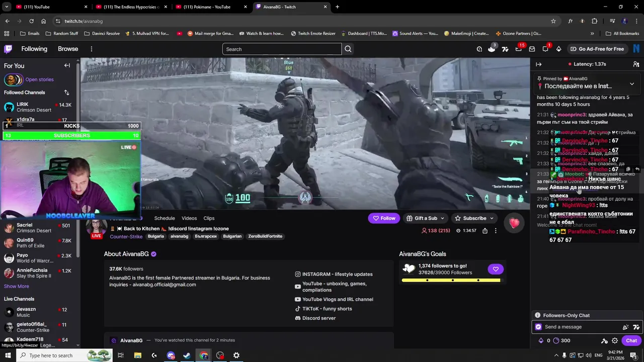
Task: Open the Prime Loot envelope icon
Action: point(532,49)
